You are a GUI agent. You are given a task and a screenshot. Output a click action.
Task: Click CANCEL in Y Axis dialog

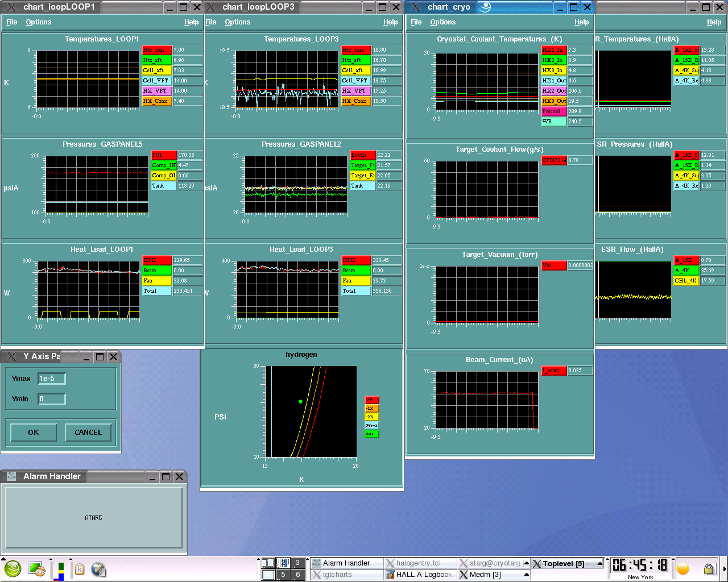pyautogui.click(x=88, y=433)
